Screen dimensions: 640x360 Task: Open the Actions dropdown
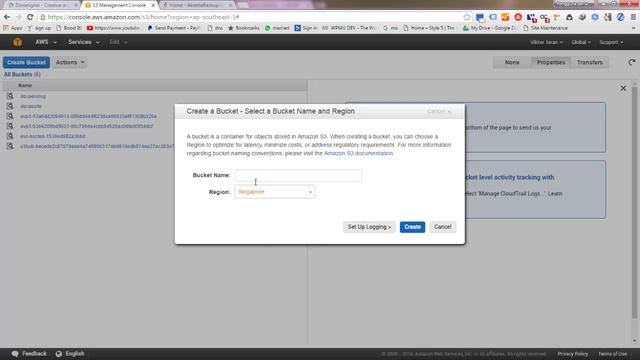tap(70, 62)
